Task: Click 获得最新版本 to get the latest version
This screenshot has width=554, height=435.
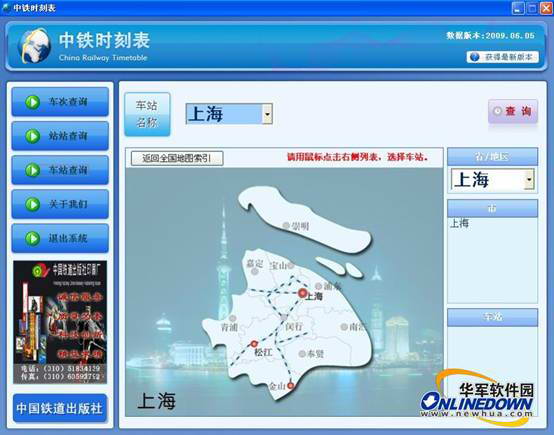Action: click(502, 57)
